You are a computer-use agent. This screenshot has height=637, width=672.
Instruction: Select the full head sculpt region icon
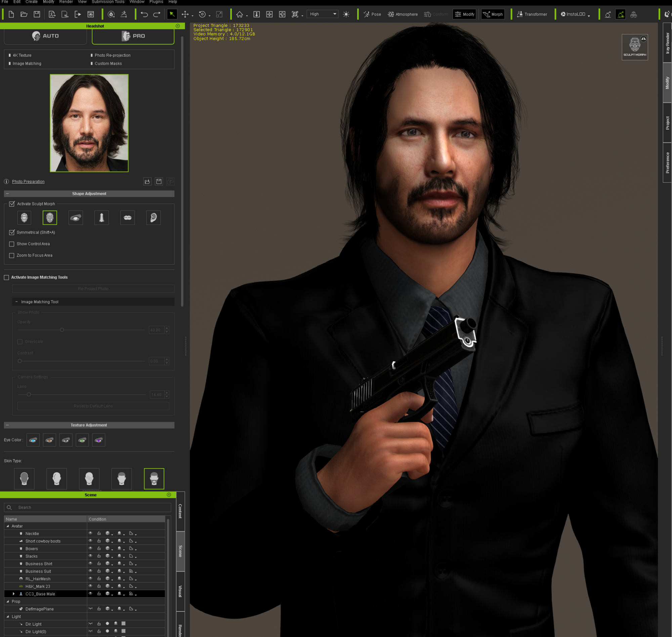[x=24, y=218]
